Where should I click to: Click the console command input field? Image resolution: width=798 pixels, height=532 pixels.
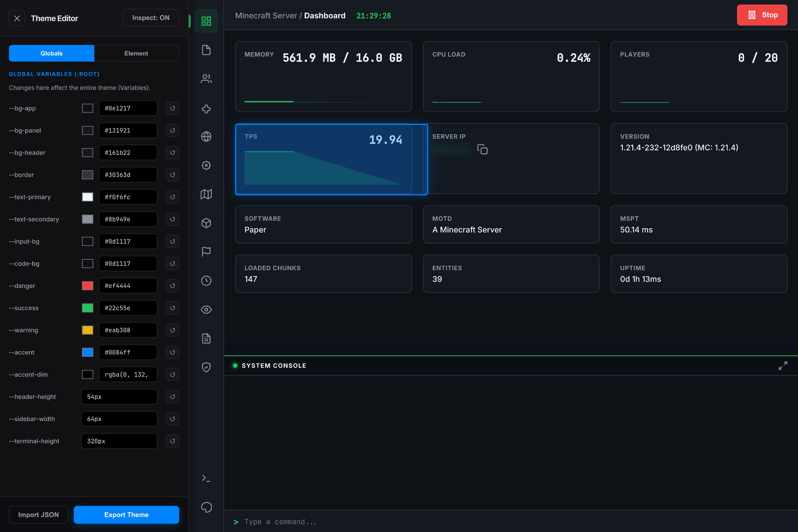tap(509, 522)
